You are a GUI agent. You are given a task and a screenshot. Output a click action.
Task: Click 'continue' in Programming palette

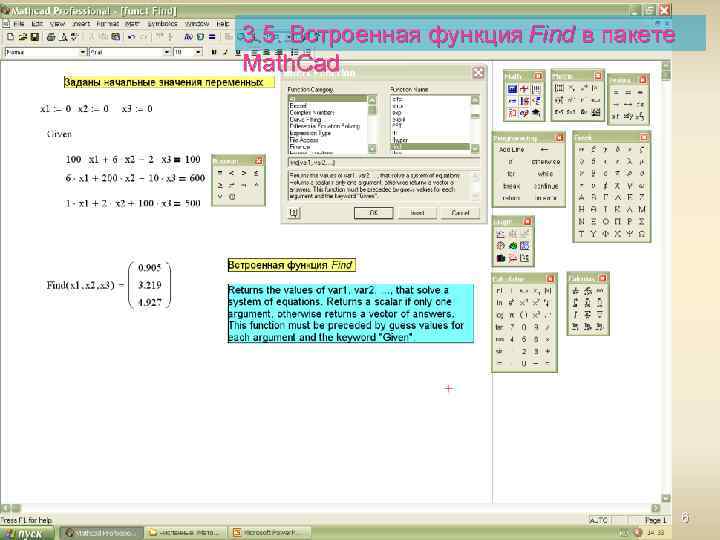tap(546, 186)
